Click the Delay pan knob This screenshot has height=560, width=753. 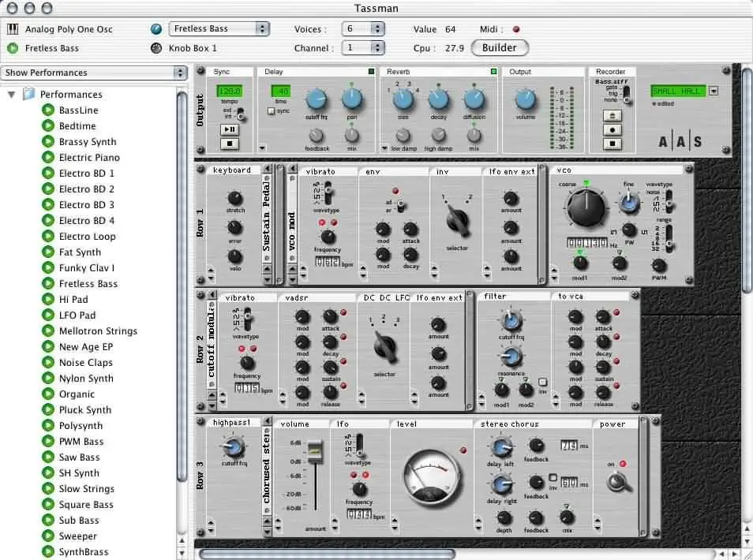(x=351, y=99)
